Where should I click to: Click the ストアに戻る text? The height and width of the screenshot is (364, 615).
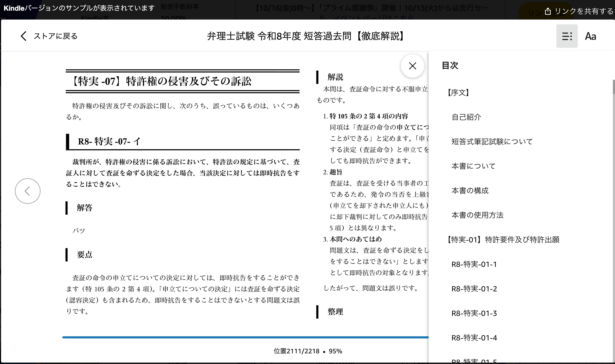point(55,36)
